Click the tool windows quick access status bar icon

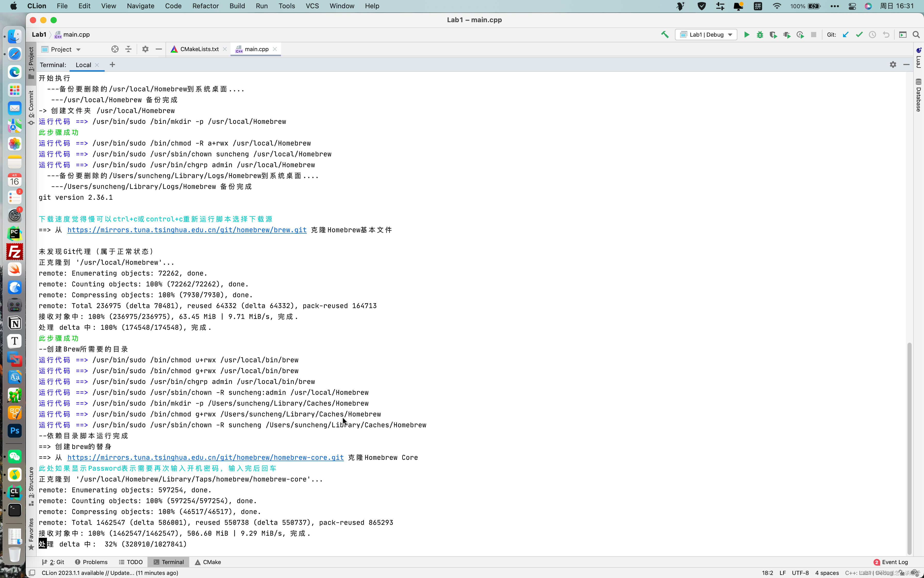(x=32, y=573)
